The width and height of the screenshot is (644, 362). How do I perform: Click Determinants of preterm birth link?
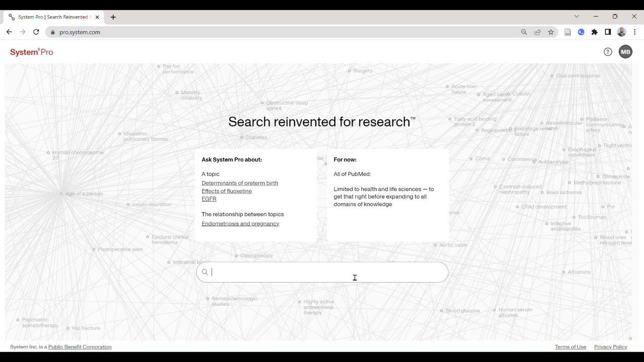(x=240, y=183)
